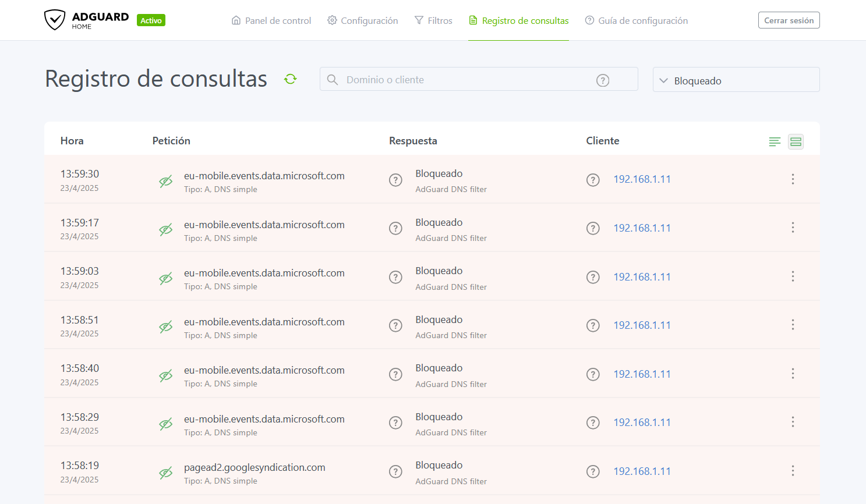Open the Bloqueado status filter dropdown
The width and height of the screenshot is (866, 504).
[x=736, y=80]
